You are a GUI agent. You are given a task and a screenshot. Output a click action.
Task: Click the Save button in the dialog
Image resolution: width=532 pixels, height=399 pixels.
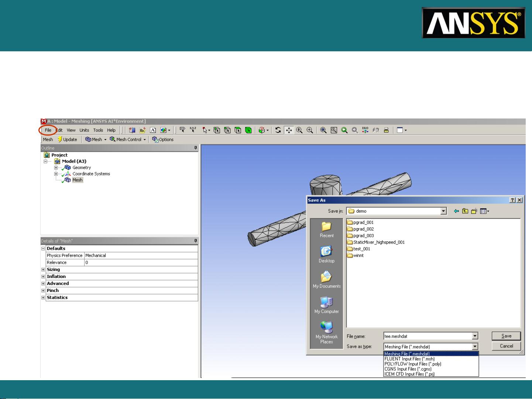click(x=506, y=336)
